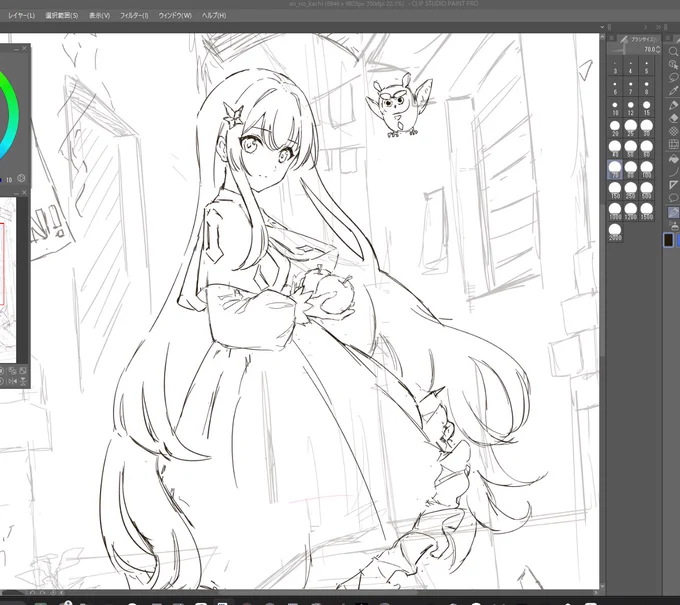The image size is (680, 605).
Task: Choose brush size 10 preset
Action: pyautogui.click(x=615, y=108)
